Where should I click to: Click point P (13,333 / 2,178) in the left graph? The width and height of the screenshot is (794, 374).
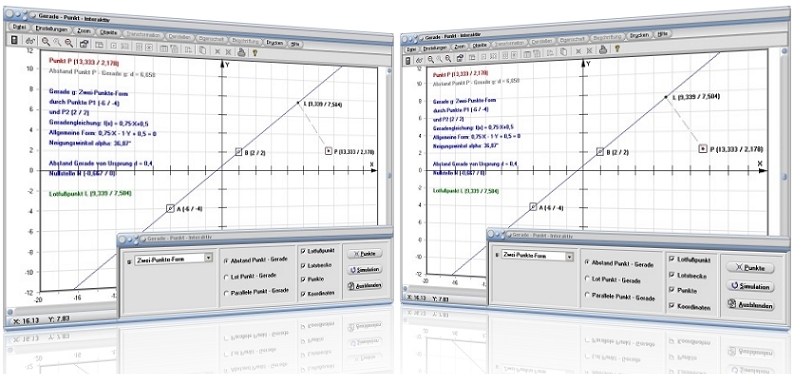click(329, 150)
